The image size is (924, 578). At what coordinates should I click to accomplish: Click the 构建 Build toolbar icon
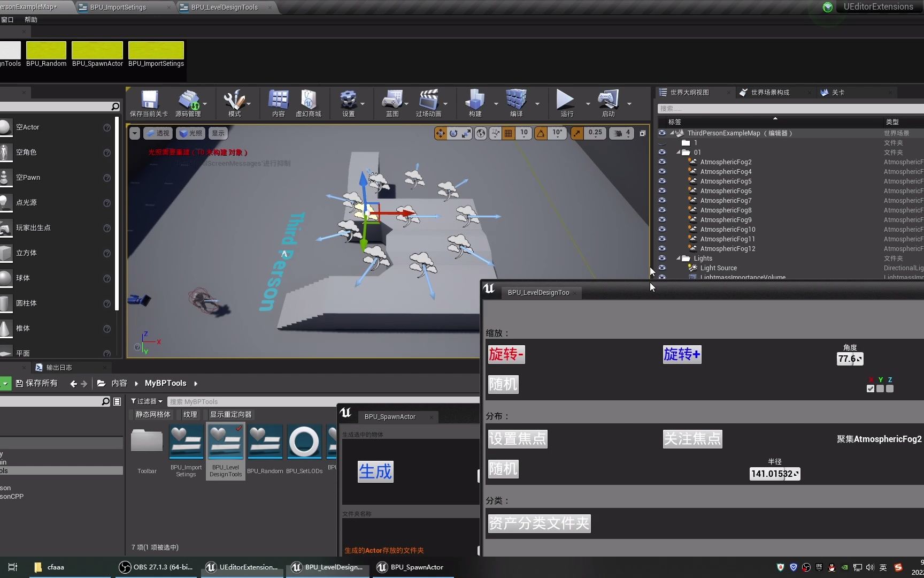(x=475, y=103)
